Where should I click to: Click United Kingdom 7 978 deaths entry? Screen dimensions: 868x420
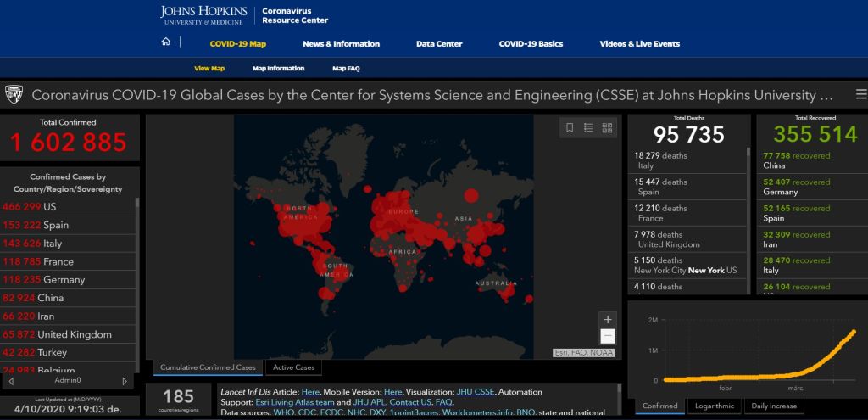pos(687,239)
